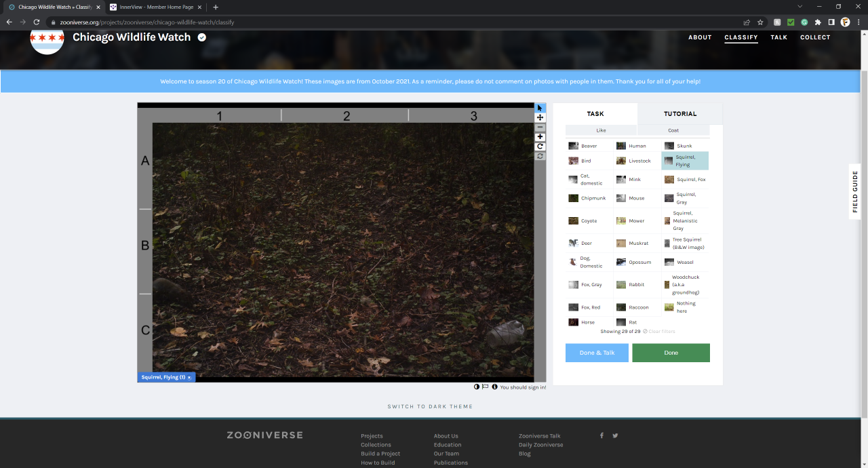868x468 pixels.
Task: Open Zooniverse Twitter page icon
Action: click(x=615, y=435)
